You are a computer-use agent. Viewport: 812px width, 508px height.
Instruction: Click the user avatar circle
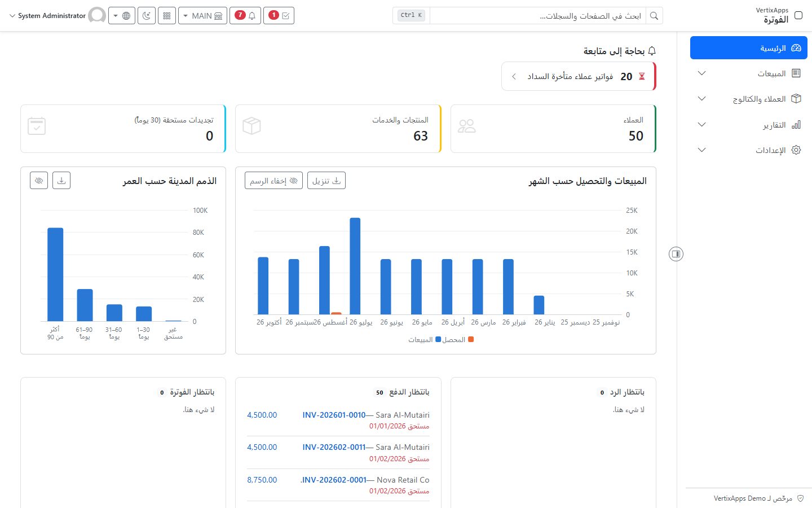coord(97,16)
